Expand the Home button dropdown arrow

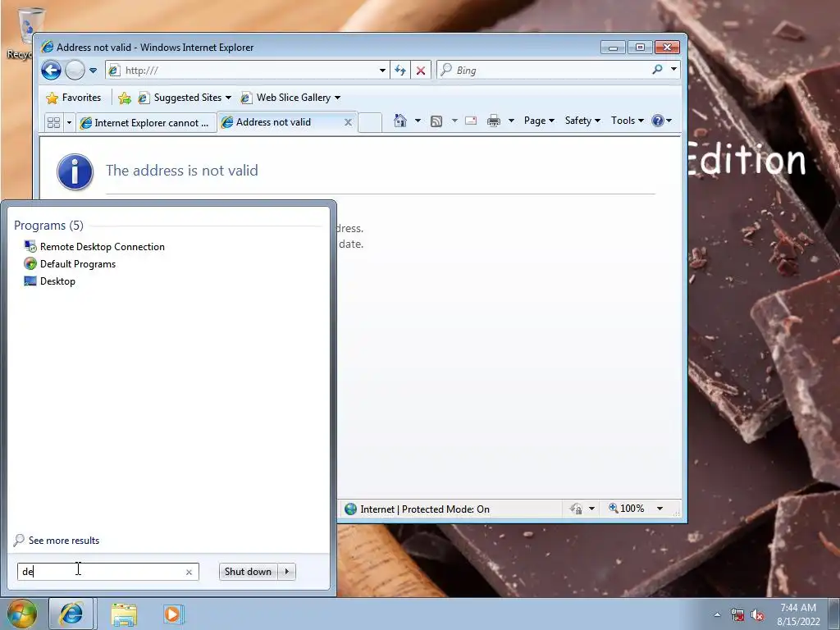coord(418,121)
